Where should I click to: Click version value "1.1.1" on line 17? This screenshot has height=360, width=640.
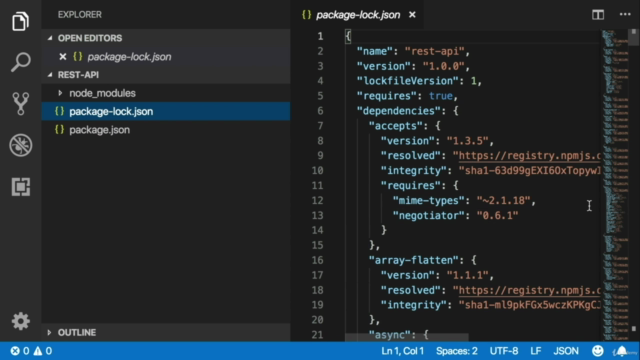pyautogui.click(x=467, y=275)
